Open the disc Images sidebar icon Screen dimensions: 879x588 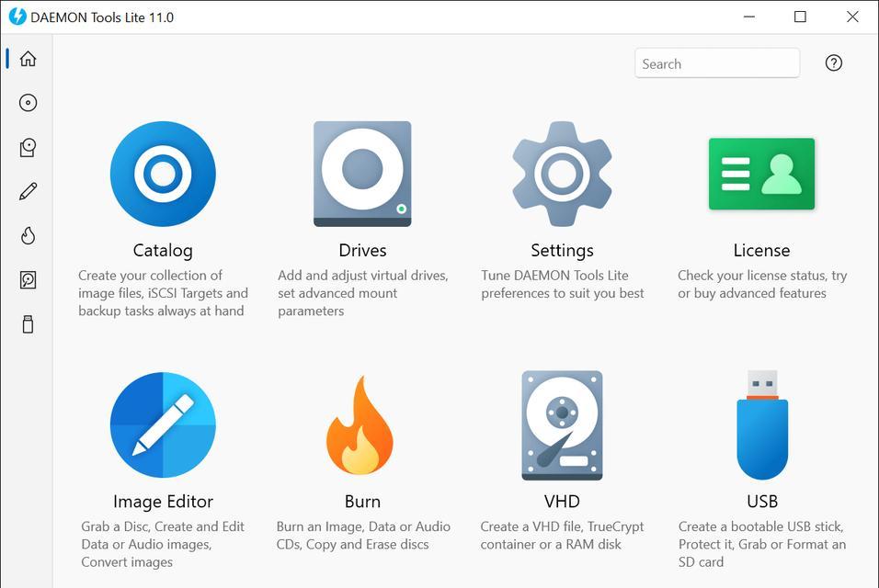[x=28, y=103]
